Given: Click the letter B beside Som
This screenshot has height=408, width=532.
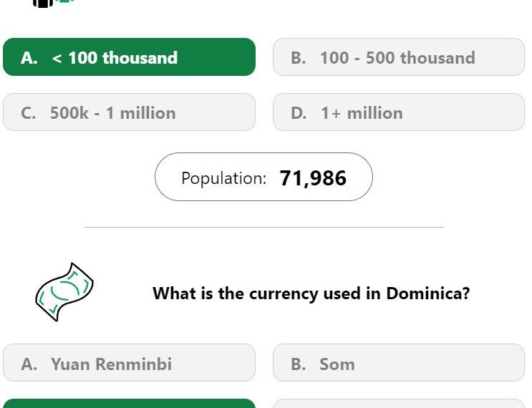Looking at the screenshot, I should pos(299,364).
